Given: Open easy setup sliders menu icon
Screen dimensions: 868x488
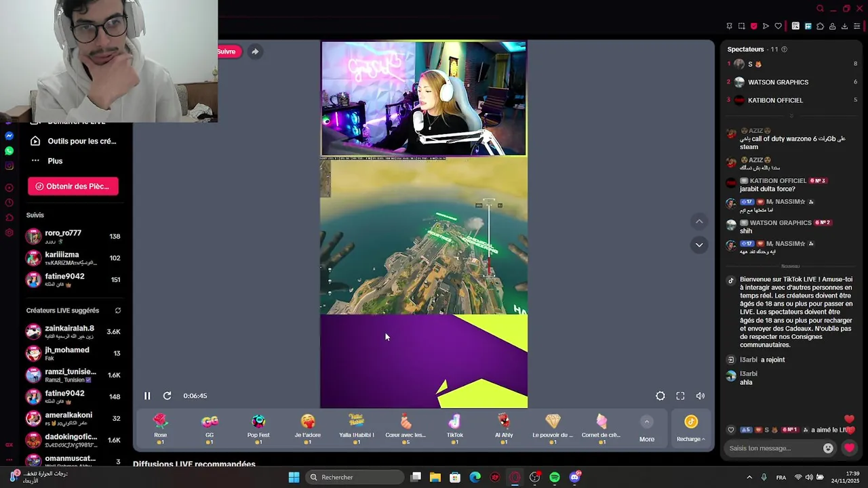Looking at the screenshot, I should pyautogui.click(x=856, y=26).
